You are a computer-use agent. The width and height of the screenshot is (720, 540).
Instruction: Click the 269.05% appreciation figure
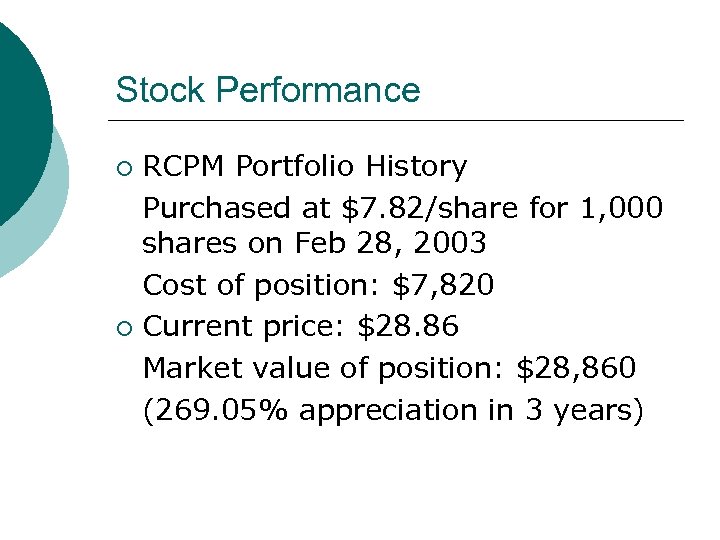(x=221, y=411)
